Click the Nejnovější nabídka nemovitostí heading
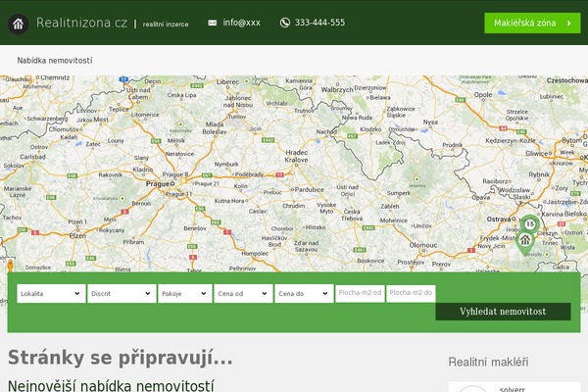 point(111,385)
